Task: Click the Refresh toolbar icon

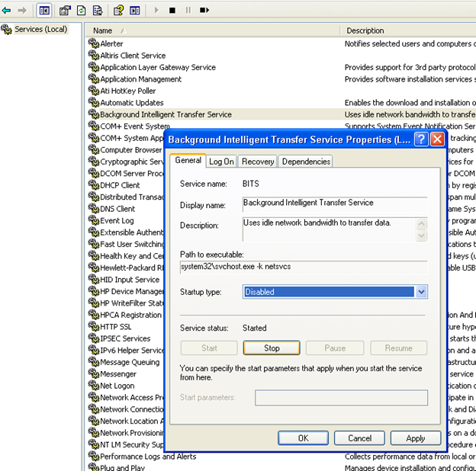Action: pos(81,11)
